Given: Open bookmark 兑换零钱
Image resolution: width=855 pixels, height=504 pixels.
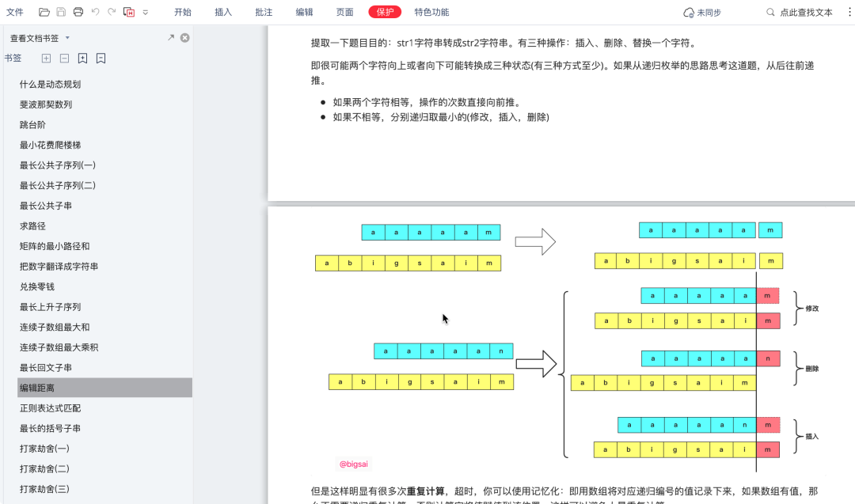Looking at the screenshot, I should click(37, 286).
